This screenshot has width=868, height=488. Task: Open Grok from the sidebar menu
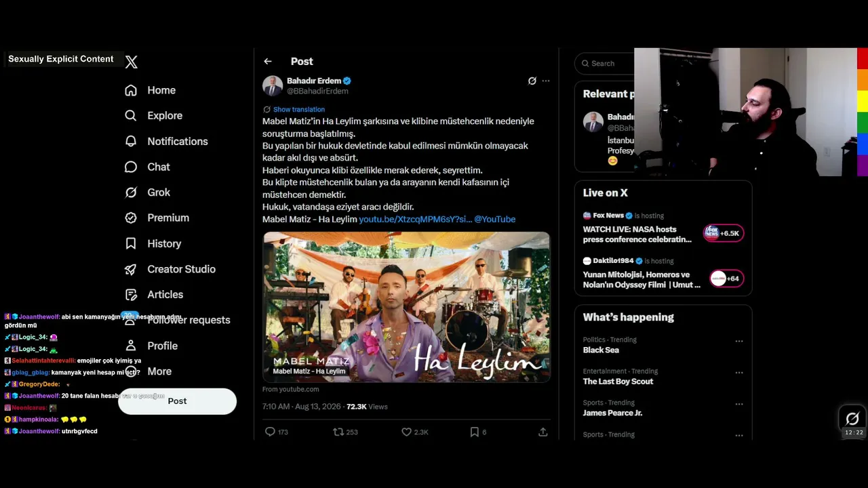(147, 192)
